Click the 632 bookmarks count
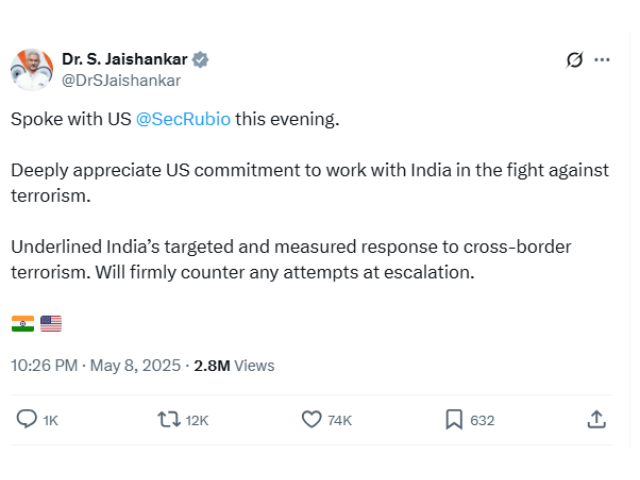Screen dimensions: 640x480 482,421
